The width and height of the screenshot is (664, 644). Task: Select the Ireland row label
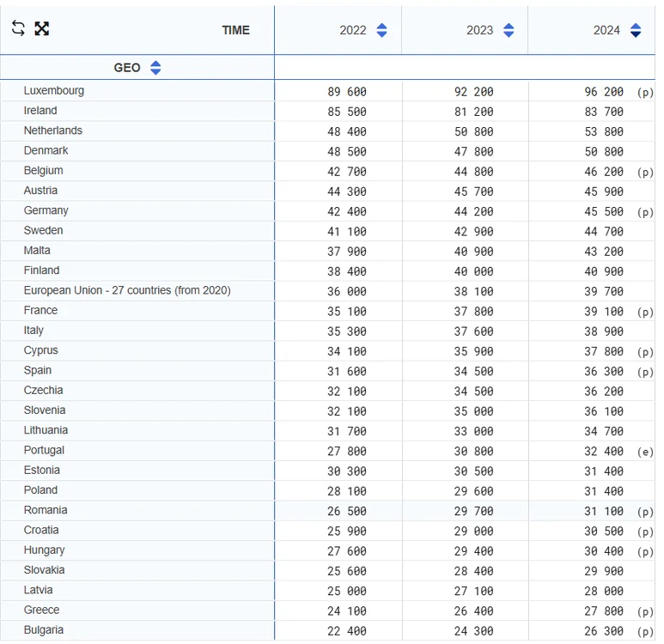(40, 111)
